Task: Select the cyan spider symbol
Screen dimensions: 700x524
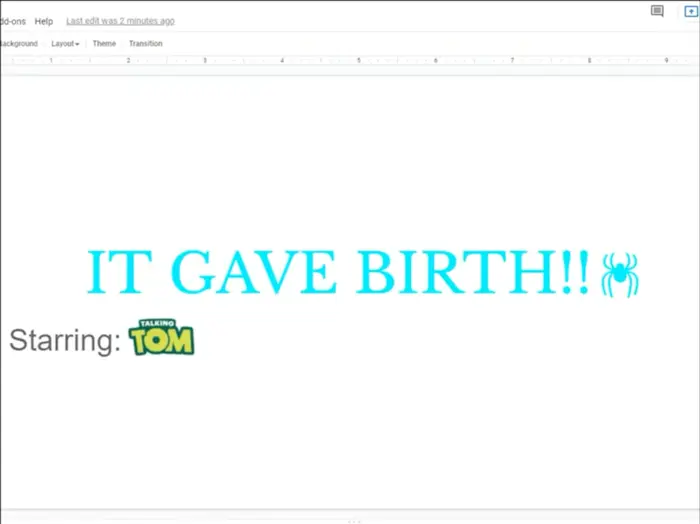Action: click(620, 274)
